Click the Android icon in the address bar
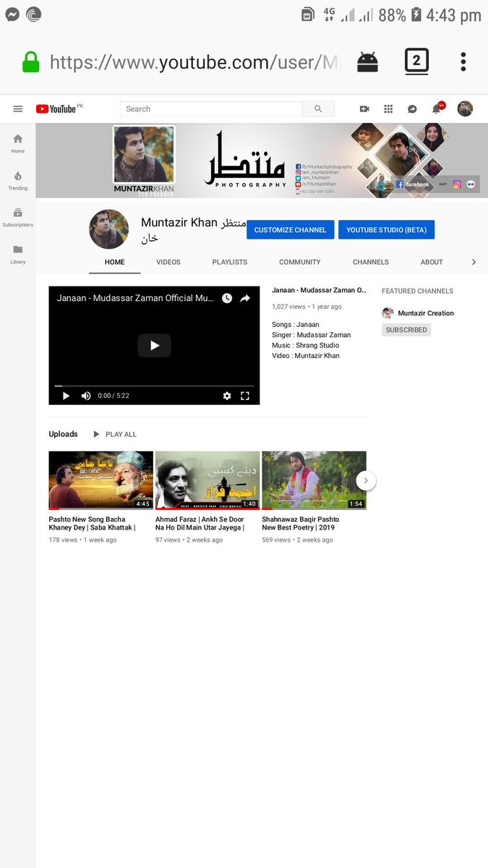Viewport: 488px width, 868px height. click(367, 62)
